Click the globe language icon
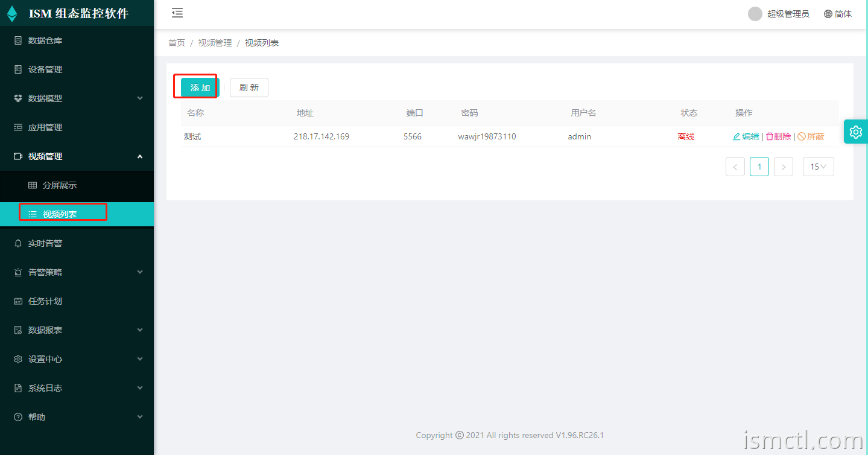 coord(828,14)
